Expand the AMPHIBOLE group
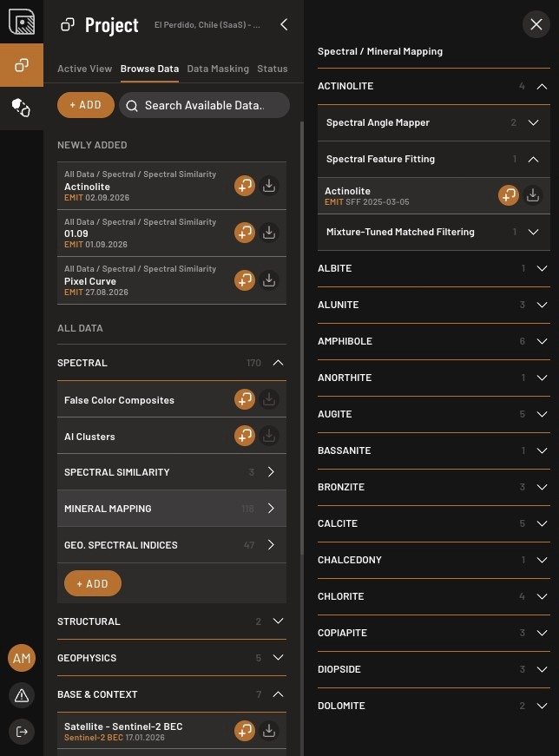This screenshot has height=756, width=559. 434,341
